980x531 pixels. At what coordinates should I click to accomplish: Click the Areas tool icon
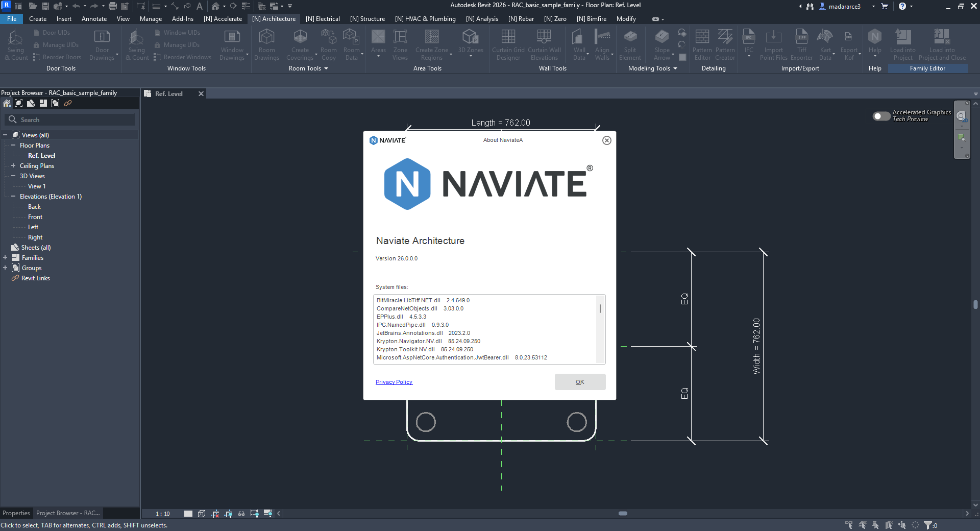378,37
